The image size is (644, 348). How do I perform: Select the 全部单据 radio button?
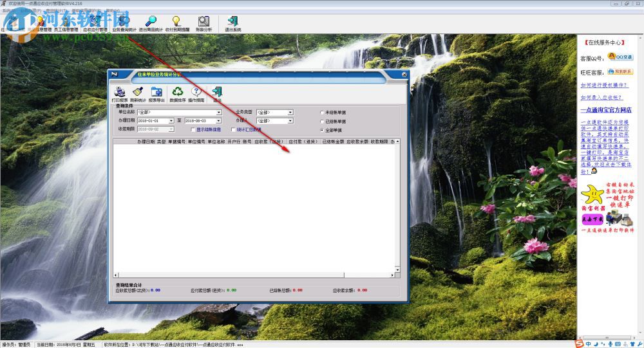click(322, 130)
